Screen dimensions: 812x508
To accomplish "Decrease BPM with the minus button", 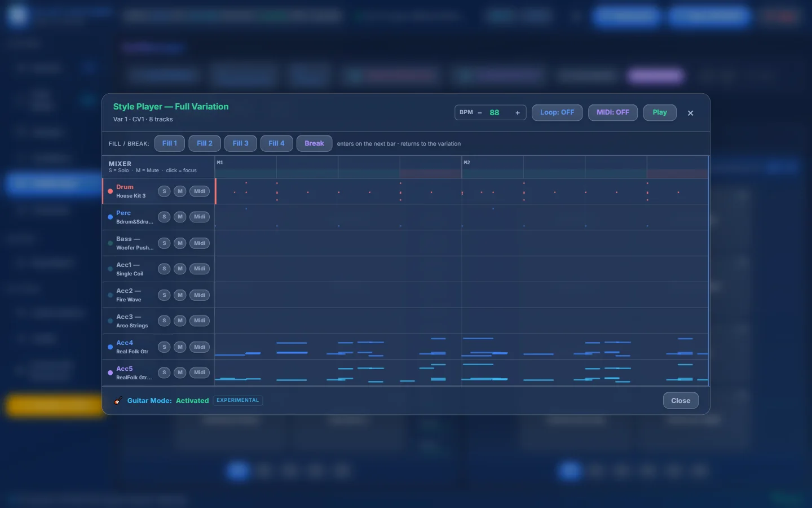I will pyautogui.click(x=480, y=113).
